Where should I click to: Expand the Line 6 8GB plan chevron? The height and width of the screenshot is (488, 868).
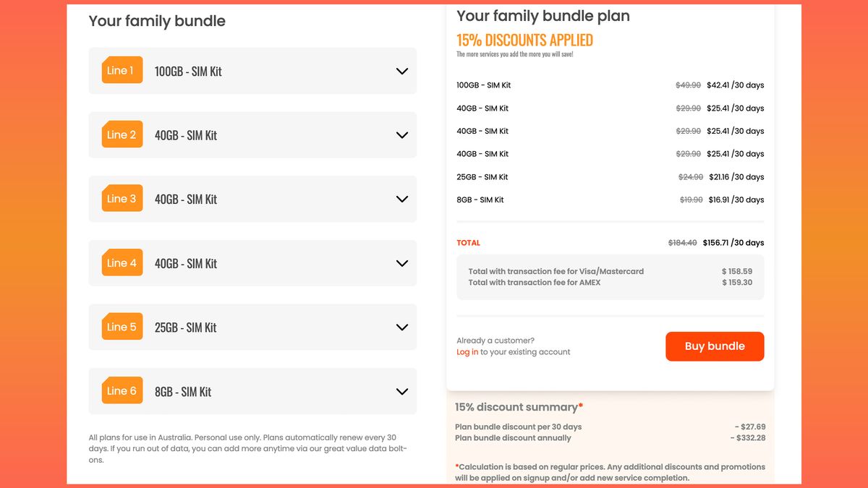point(402,391)
